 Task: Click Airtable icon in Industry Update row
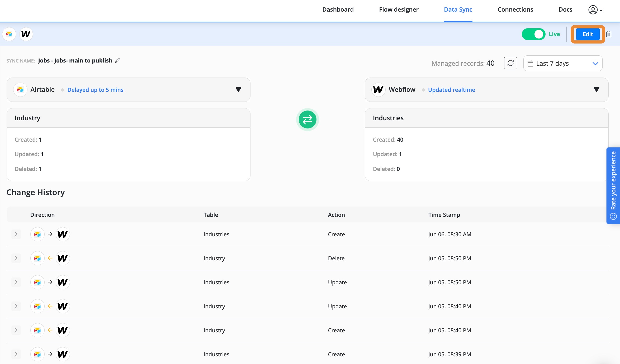[37, 306]
